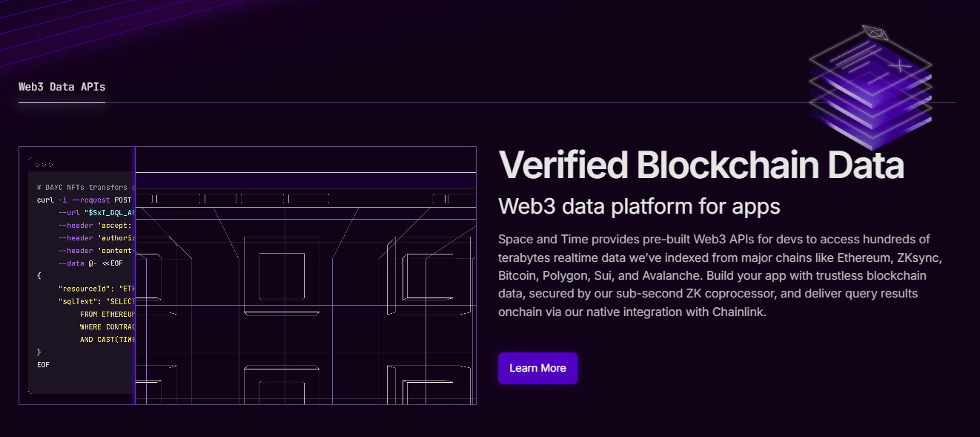This screenshot has height=437, width=980.
Task: Click the Space and Time description paragraph
Action: point(719,275)
